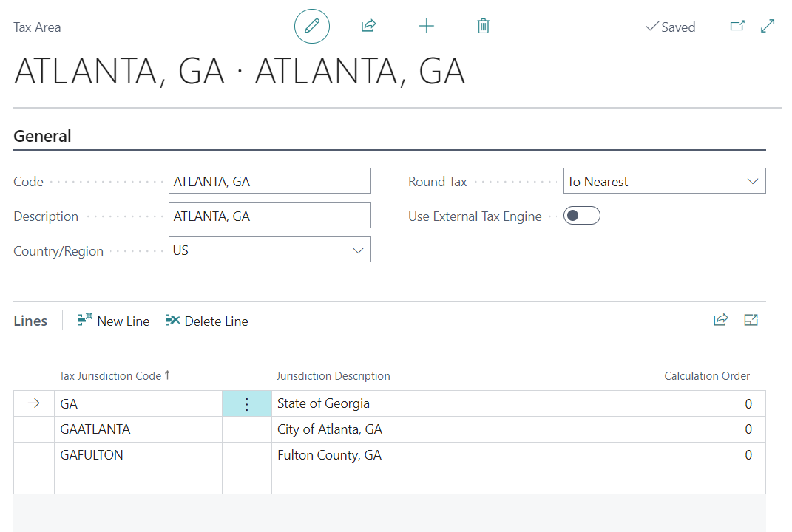Click the New Line action
792x532 pixels.
tap(114, 321)
